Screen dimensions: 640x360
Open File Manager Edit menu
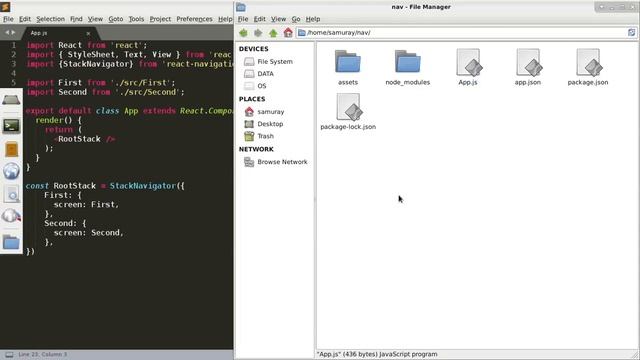pyautogui.click(x=260, y=19)
